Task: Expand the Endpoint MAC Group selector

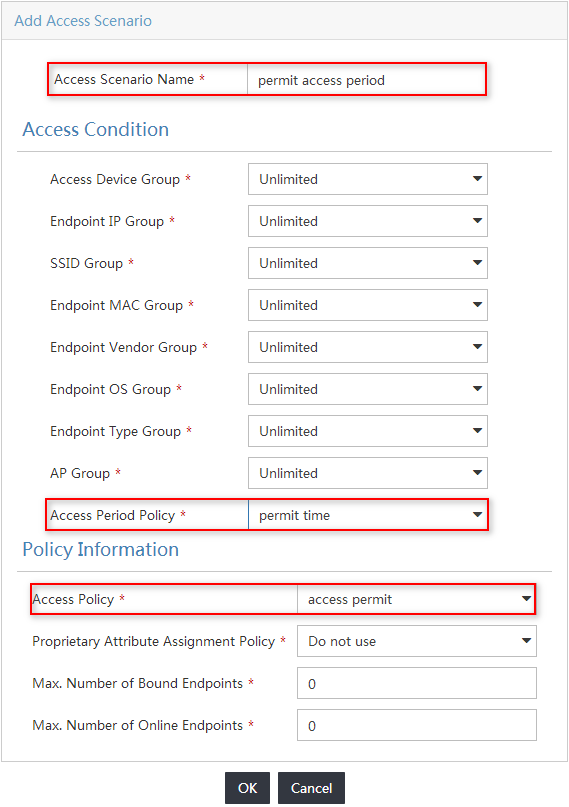Action: (x=367, y=305)
